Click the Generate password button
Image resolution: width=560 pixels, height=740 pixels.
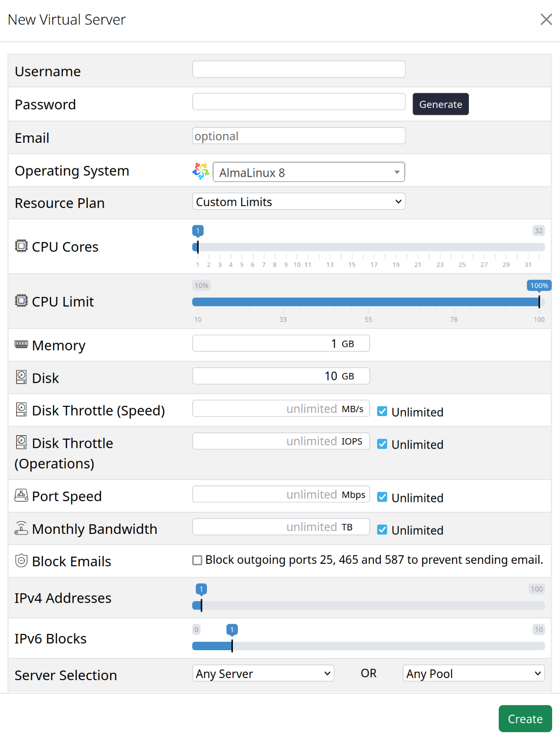pyautogui.click(x=441, y=104)
